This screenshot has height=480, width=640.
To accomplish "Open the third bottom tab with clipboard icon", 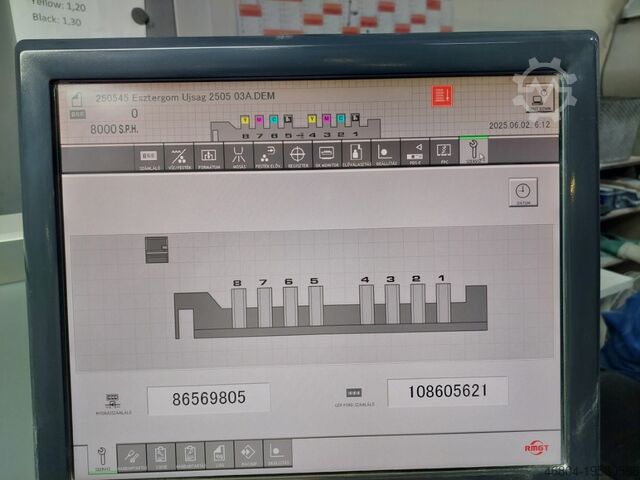I will (160, 455).
